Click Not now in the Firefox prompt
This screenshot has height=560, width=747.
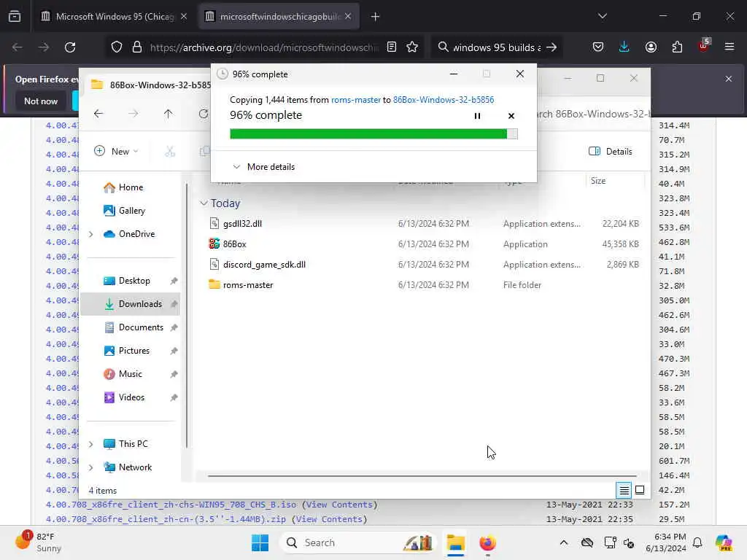click(41, 101)
